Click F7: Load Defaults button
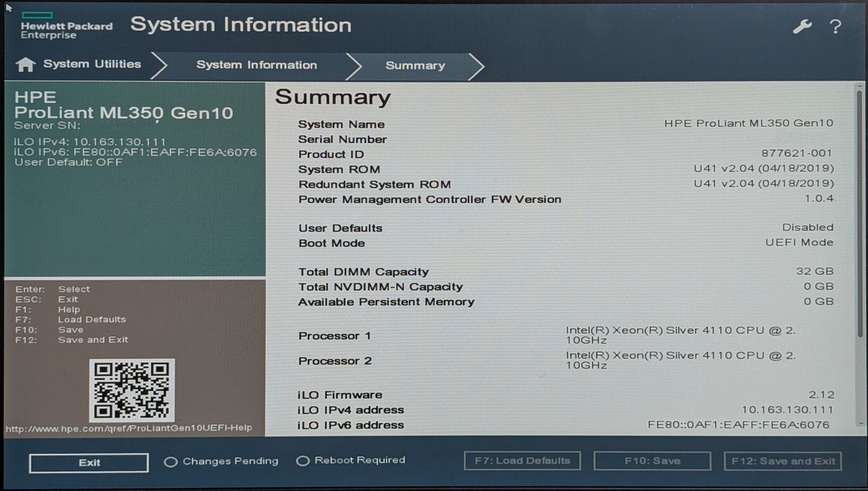Image resolution: width=868 pixels, height=491 pixels. [x=522, y=461]
